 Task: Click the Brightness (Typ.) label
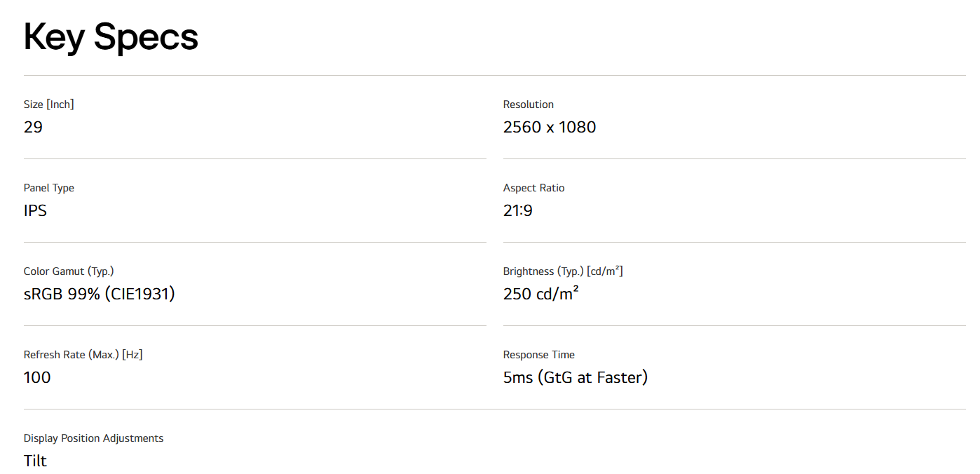563,271
